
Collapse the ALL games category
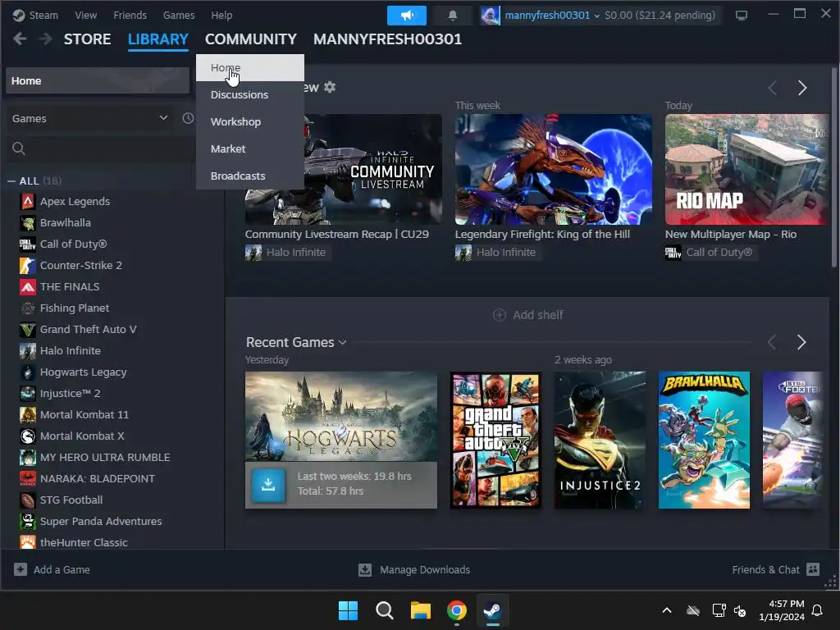[x=11, y=181]
